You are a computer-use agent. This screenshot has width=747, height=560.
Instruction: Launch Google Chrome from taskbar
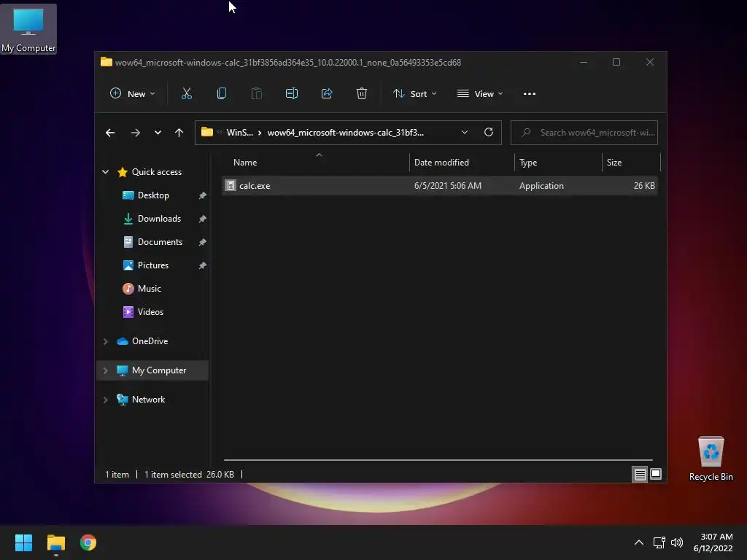tap(88, 542)
